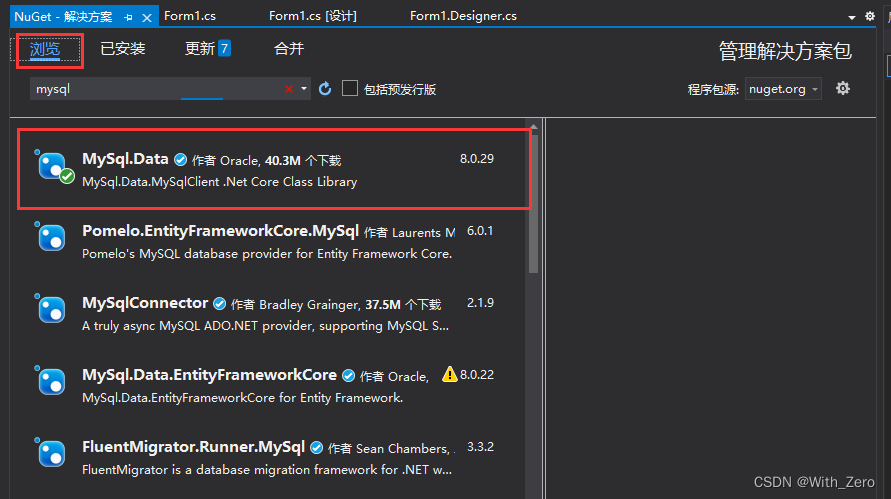Open the Updates (更新) tab
The width and height of the screenshot is (891, 499).
[207, 49]
